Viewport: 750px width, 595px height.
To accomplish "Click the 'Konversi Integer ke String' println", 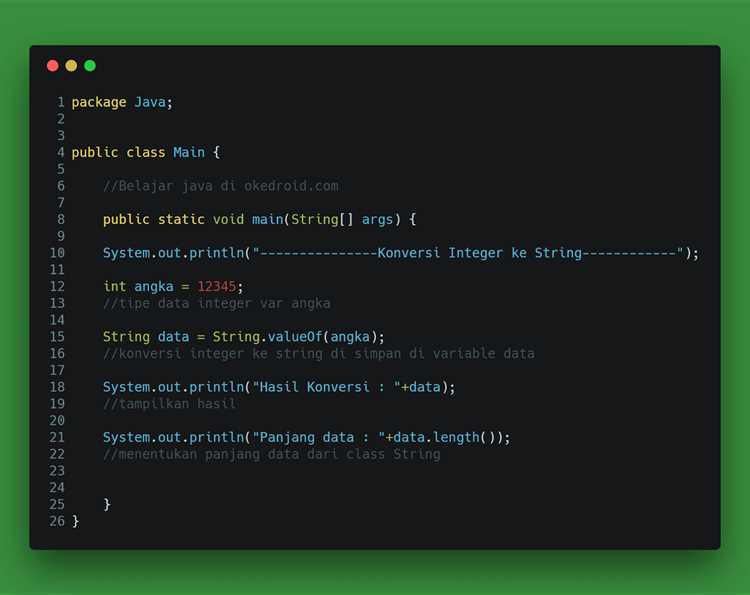I will [401, 253].
